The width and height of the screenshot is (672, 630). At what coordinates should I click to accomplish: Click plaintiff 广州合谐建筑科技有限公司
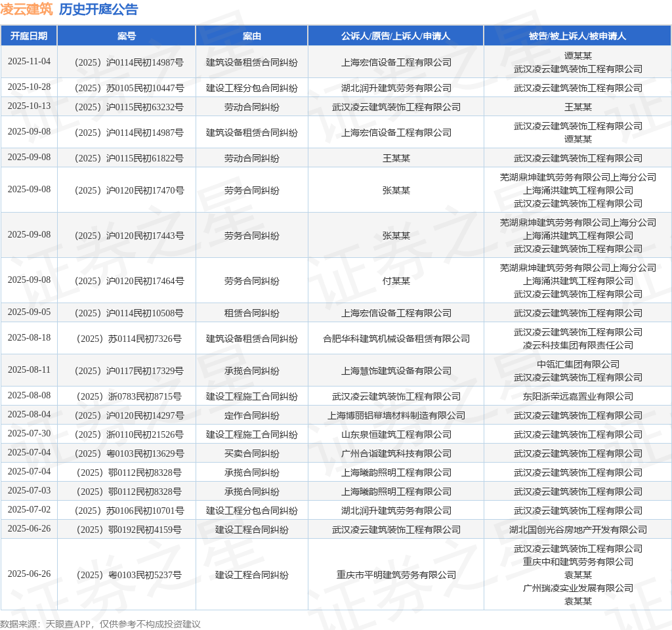pos(396,454)
